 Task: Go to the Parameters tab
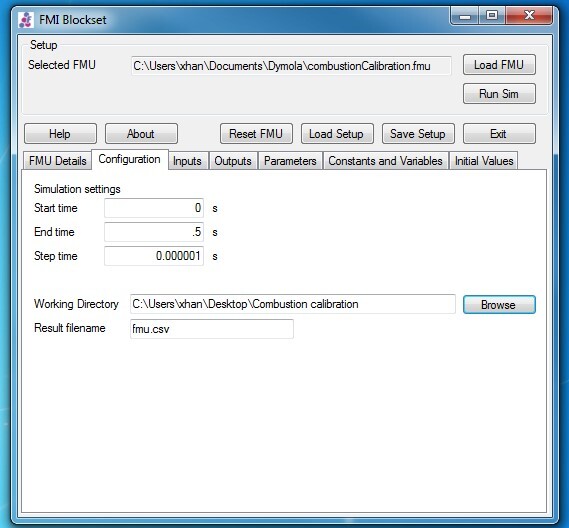point(290,161)
